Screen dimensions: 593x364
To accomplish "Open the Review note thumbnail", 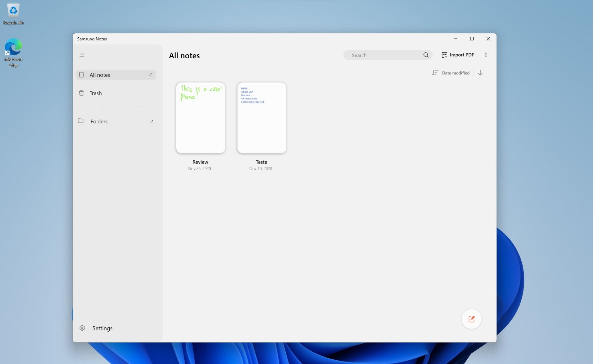I will point(200,118).
